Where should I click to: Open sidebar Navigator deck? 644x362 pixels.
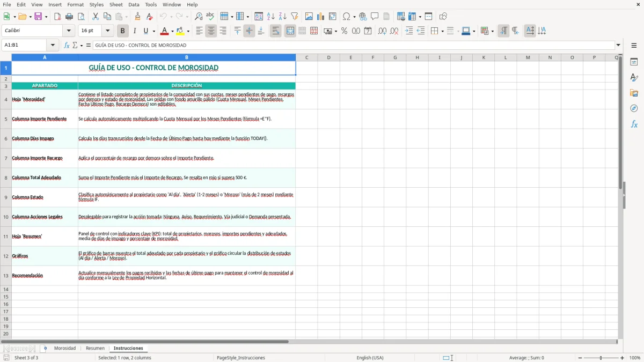click(634, 109)
